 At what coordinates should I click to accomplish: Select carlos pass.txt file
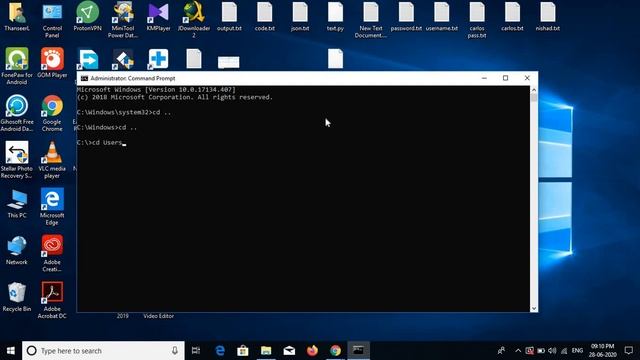click(x=477, y=20)
